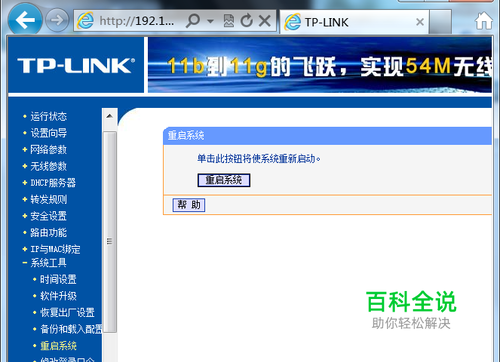Click the 重启系统 reboot button
This screenshot has width=500, height=362.
(x=224, y=180)
